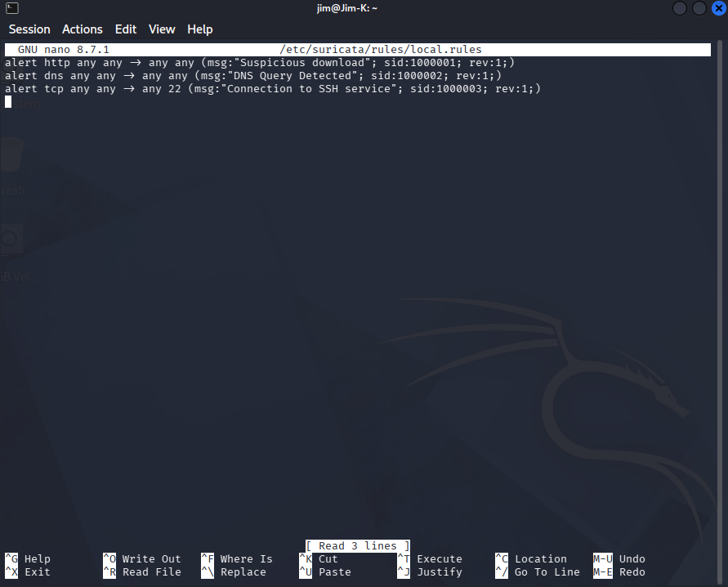This screenshot has height=587, width=728.
Task: Click the word http in the first rule
Action: 57,63
